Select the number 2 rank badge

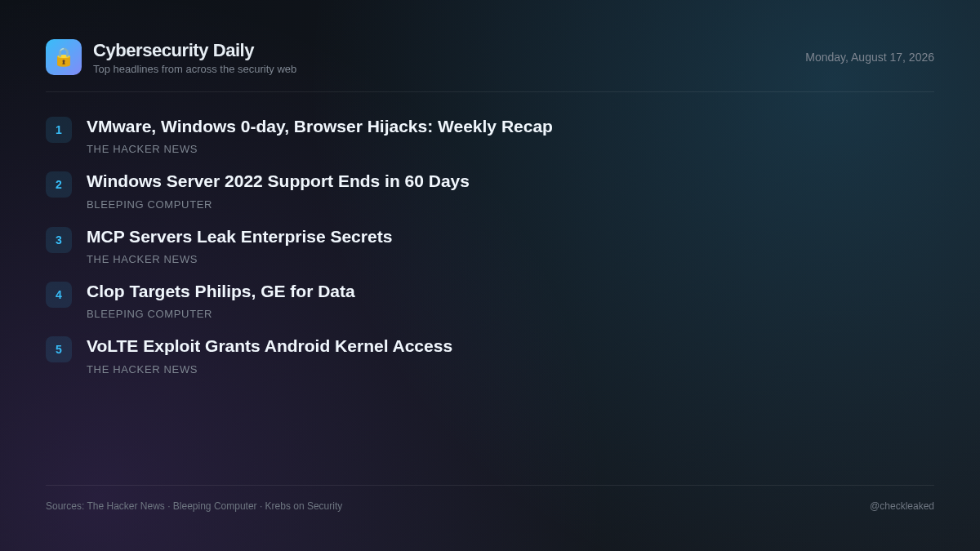59,184
